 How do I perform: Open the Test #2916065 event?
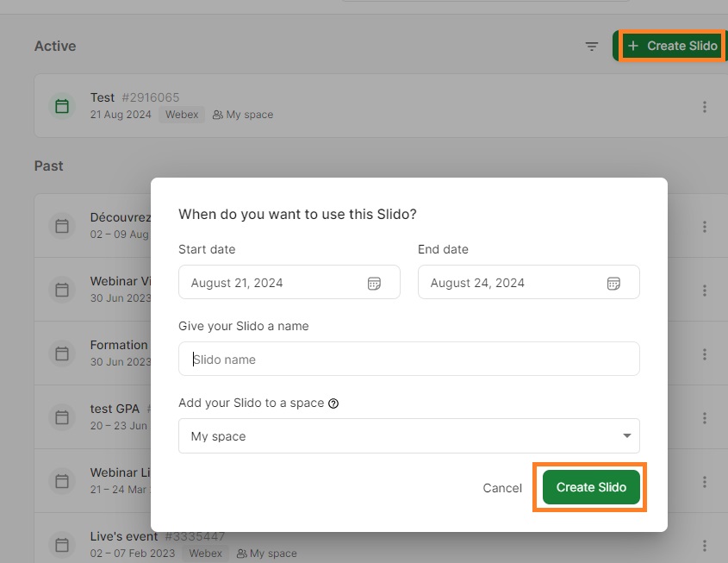pyautogui.click(x=134, y=97)
